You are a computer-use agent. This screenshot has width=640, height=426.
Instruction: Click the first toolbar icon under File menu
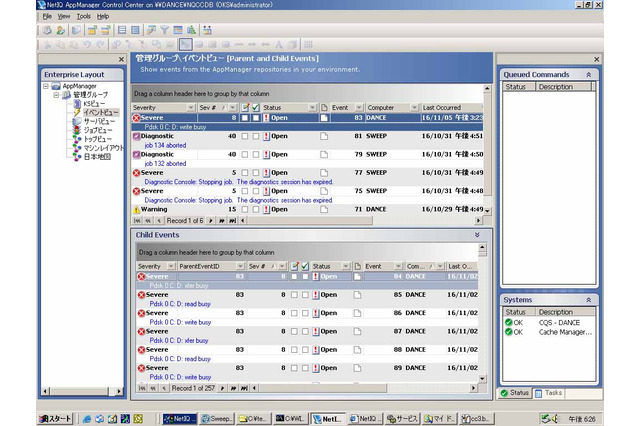click(47, 30)
